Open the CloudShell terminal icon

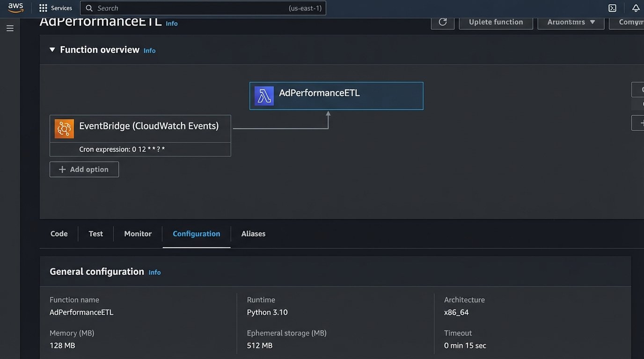[612, 8]
